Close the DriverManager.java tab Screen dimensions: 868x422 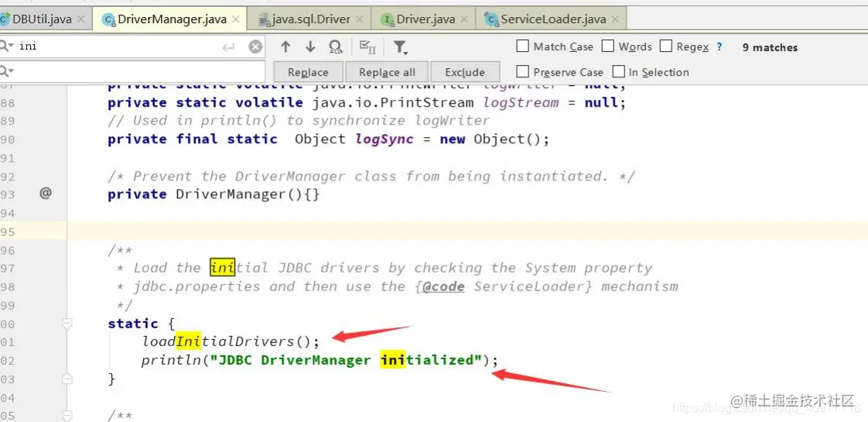click(x=236, y=19)
